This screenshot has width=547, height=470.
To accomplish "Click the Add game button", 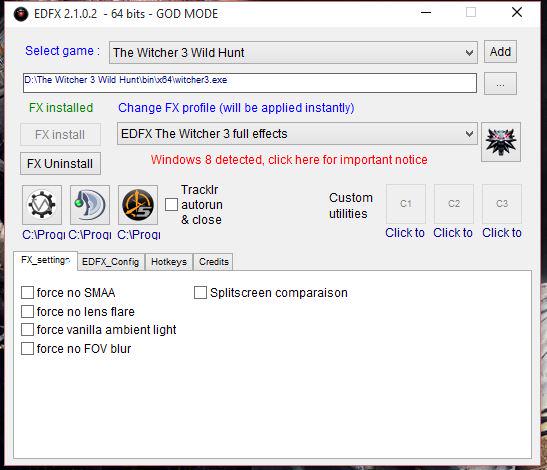I will [500, 52].
